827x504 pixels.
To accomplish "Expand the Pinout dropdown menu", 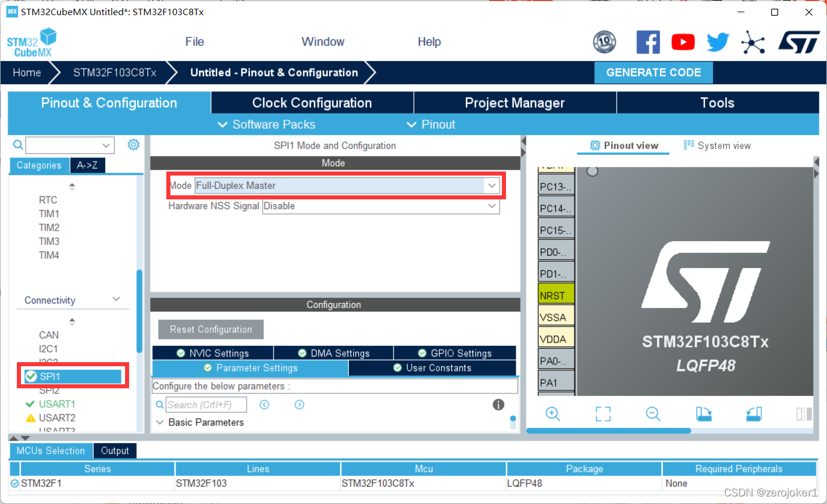I will 431,124.
